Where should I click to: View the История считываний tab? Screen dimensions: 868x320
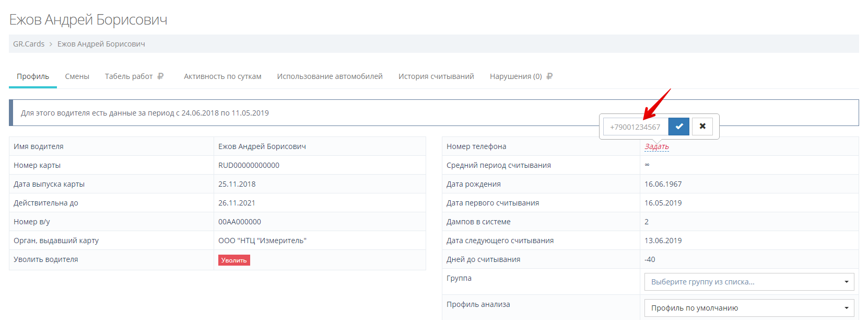tap(436, 76)
